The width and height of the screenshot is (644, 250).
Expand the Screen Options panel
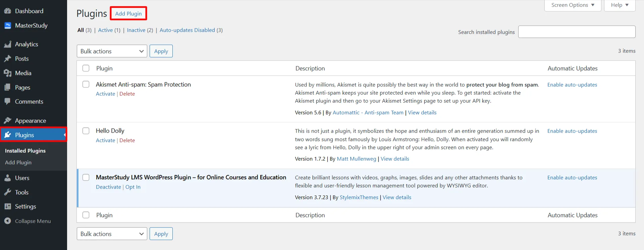coord(573,5)
